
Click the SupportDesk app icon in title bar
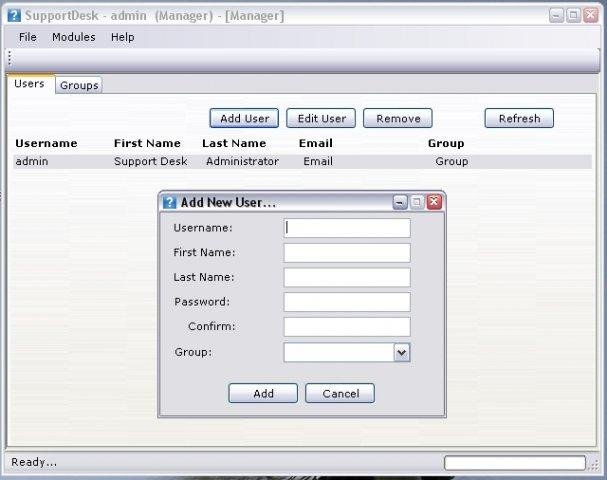(x=14, y=15)
